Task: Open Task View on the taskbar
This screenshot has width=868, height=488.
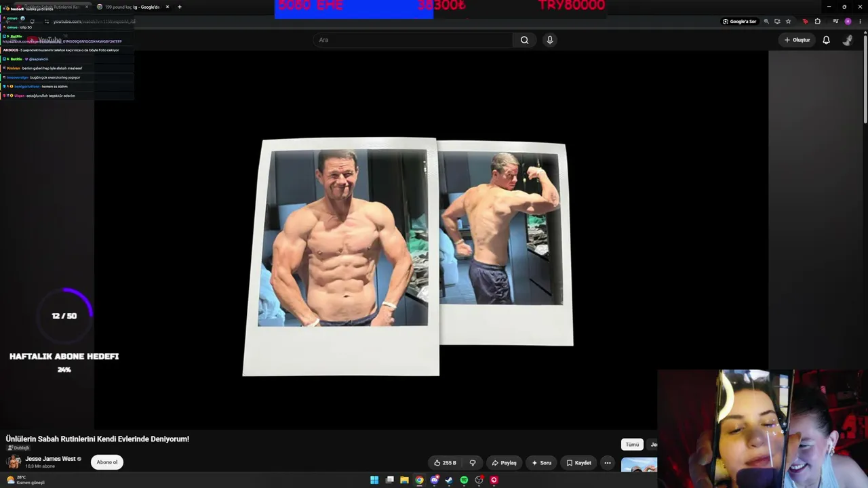Action: 390,480
